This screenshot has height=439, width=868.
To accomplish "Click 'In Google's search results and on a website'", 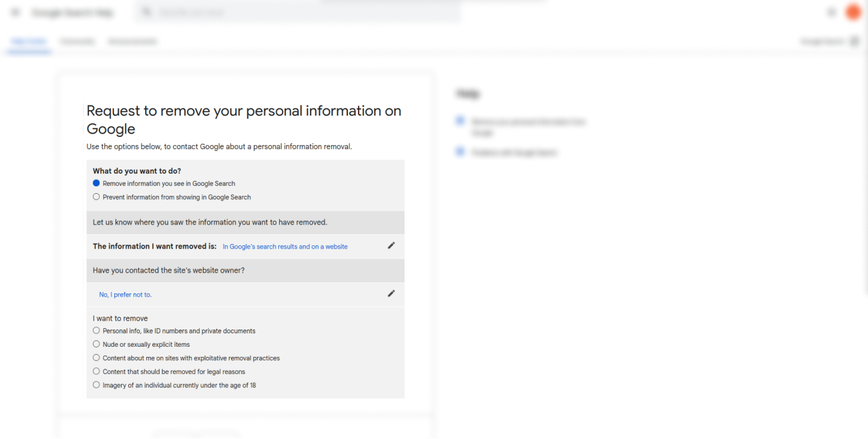I will pyautogui.click(x=285, y=247).
